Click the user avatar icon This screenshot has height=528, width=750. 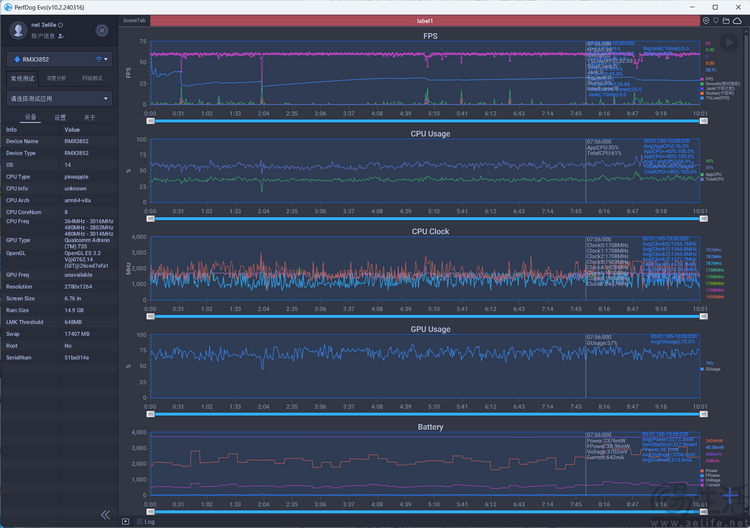[18, 30]
